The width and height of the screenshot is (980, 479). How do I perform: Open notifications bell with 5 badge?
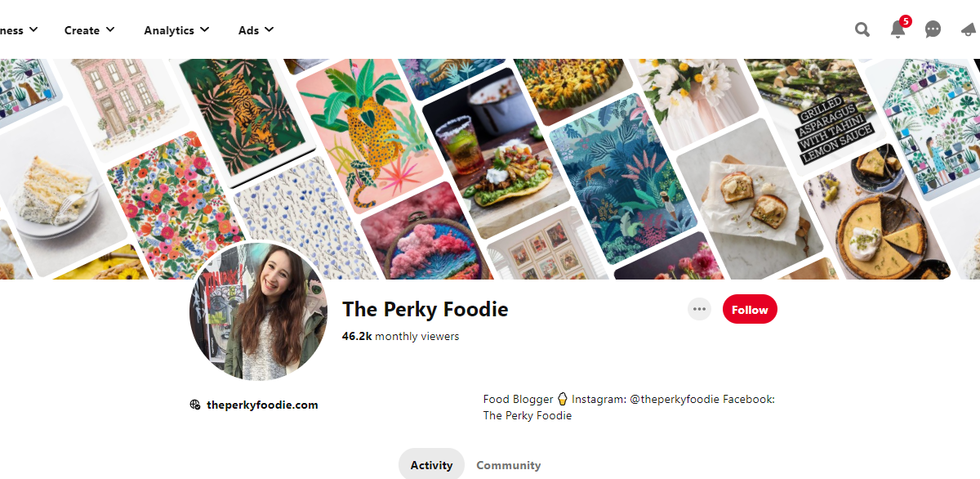[898, 30]
